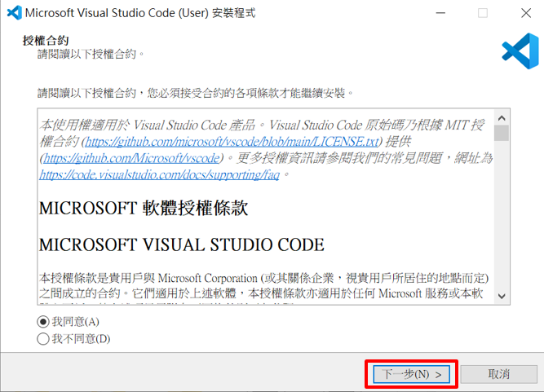
Task: Click the Microsoft Corporation paragraph text
Action: [263, 286]
